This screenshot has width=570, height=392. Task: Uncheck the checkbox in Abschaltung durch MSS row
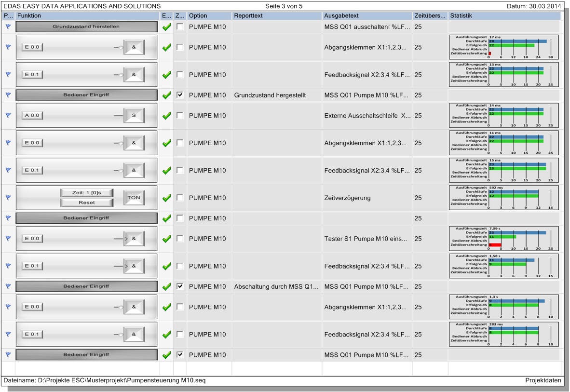pos(180,286)
